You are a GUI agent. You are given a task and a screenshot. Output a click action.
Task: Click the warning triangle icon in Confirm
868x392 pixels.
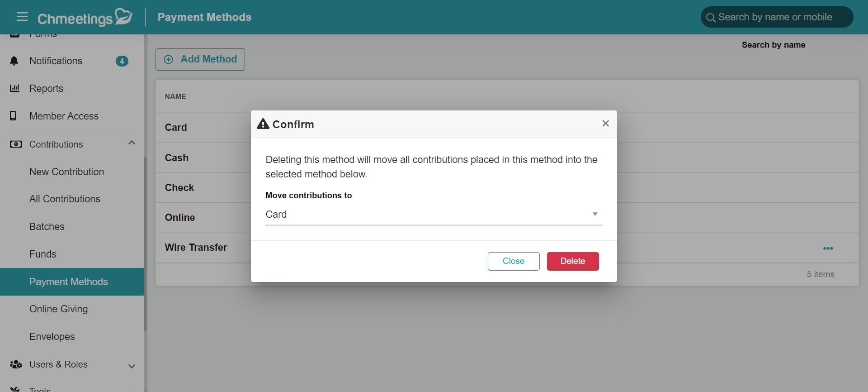(263, 124)
